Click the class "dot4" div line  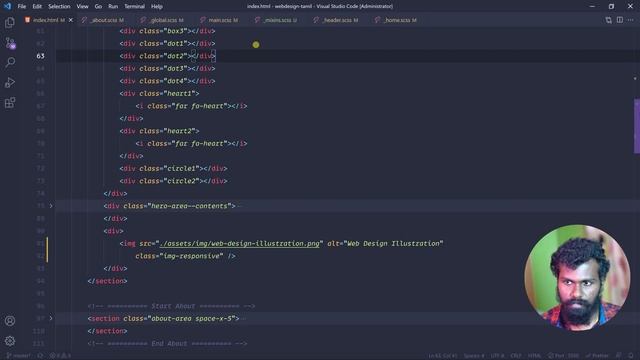(167, 81)
